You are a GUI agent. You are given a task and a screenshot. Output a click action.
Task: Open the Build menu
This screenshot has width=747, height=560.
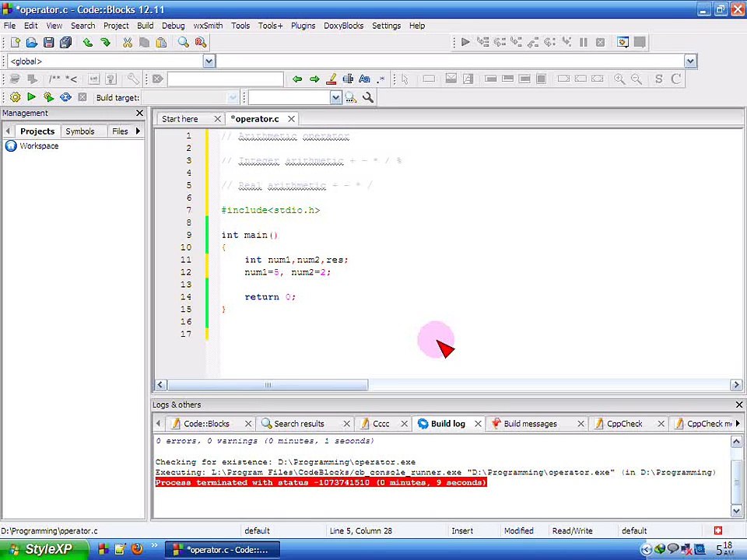[x=146, y=26]
